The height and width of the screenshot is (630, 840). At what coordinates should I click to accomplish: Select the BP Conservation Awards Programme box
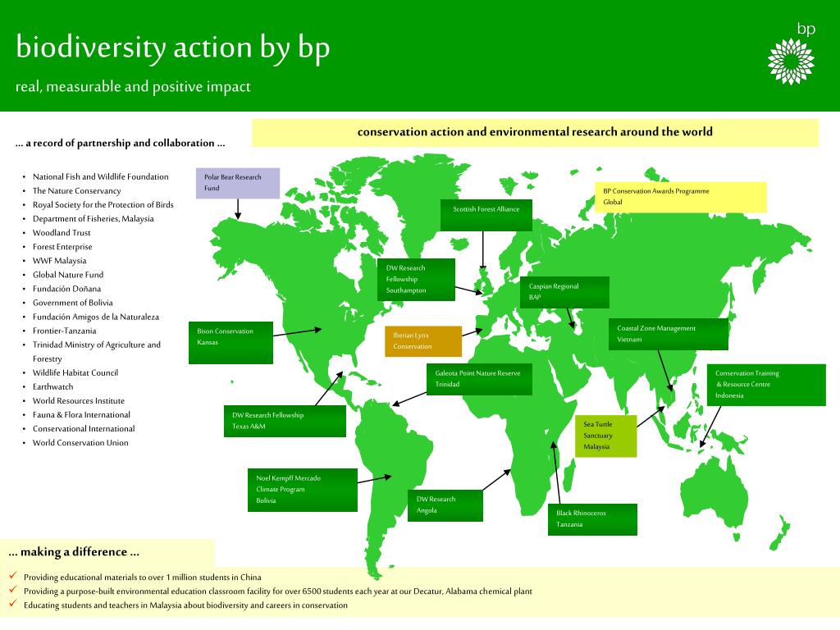pyautogui.click(x=681, y=197)
